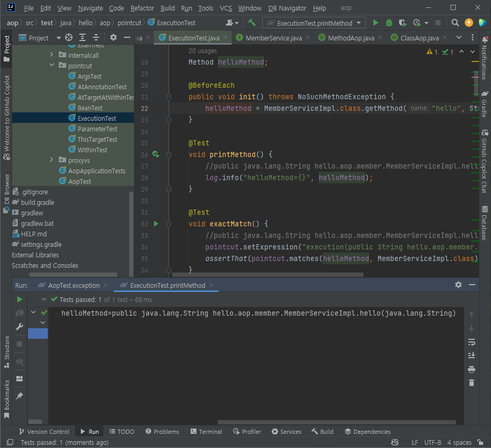Open the Terminal tool window
Image resolution: width=491 pixels, height=448 pixels.
(205, 432)
